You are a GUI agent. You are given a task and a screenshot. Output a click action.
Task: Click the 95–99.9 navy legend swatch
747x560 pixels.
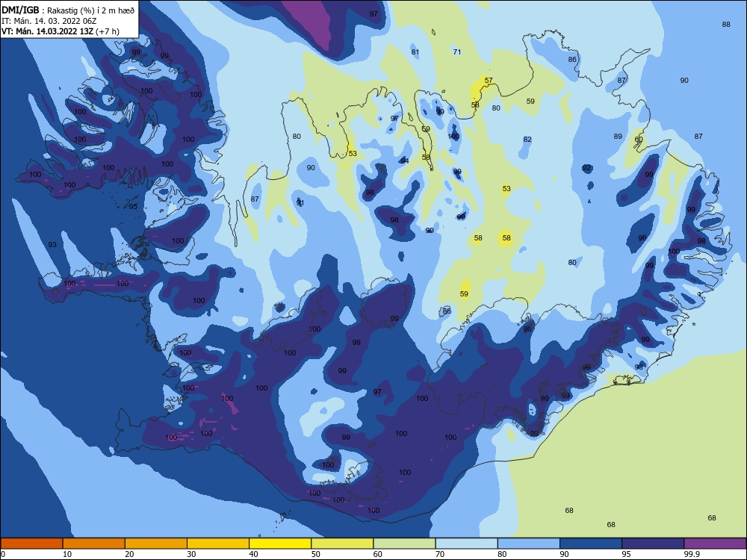pyautogui.click(x=653, y=544)
